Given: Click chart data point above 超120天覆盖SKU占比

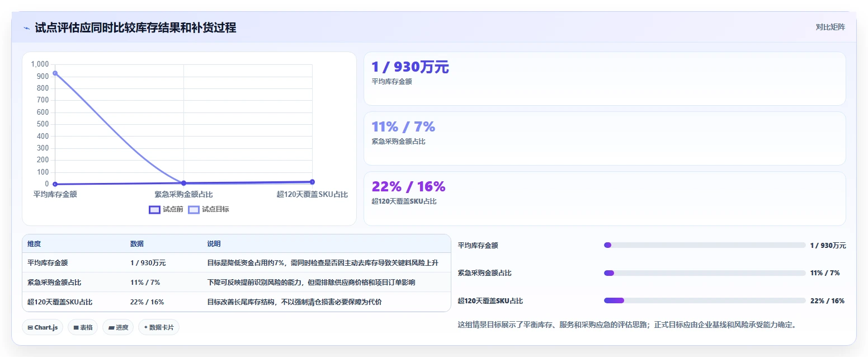Looking at the screenshot, I should point(312,182).
